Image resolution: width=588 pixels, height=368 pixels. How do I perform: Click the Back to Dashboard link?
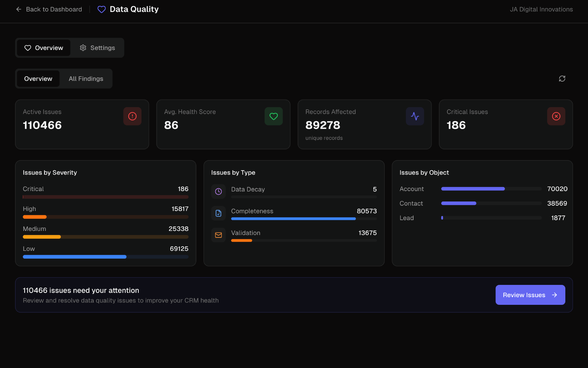54,9
